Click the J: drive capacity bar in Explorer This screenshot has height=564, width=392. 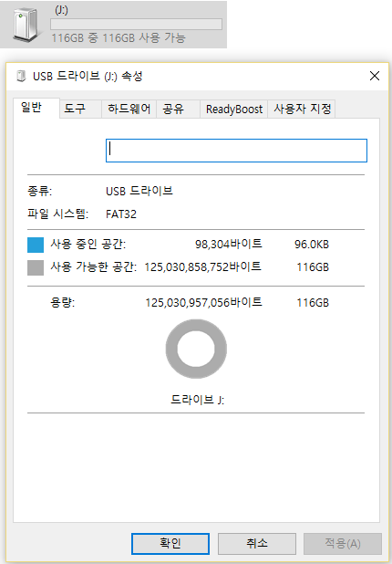click(x=136, y=24)
